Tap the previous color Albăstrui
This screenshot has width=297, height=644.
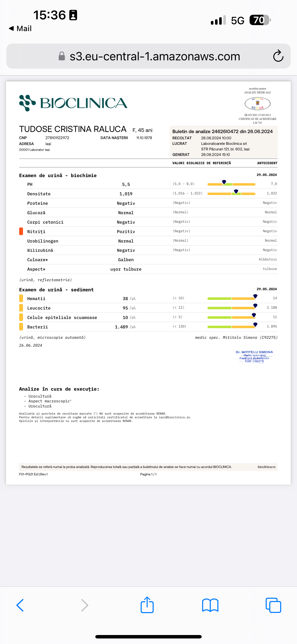268,259
